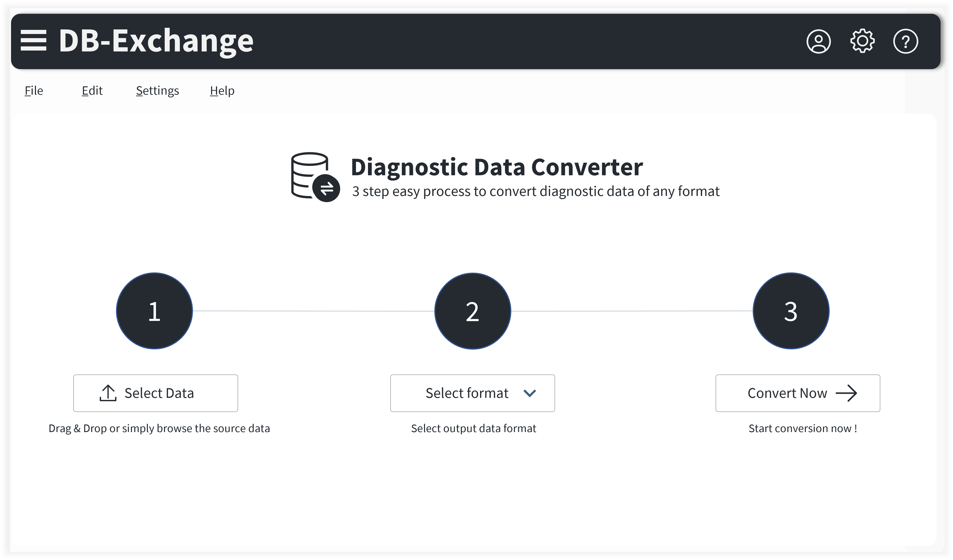Open the File menu
Viewport: 953px width, 560px height.
(34, 91)
